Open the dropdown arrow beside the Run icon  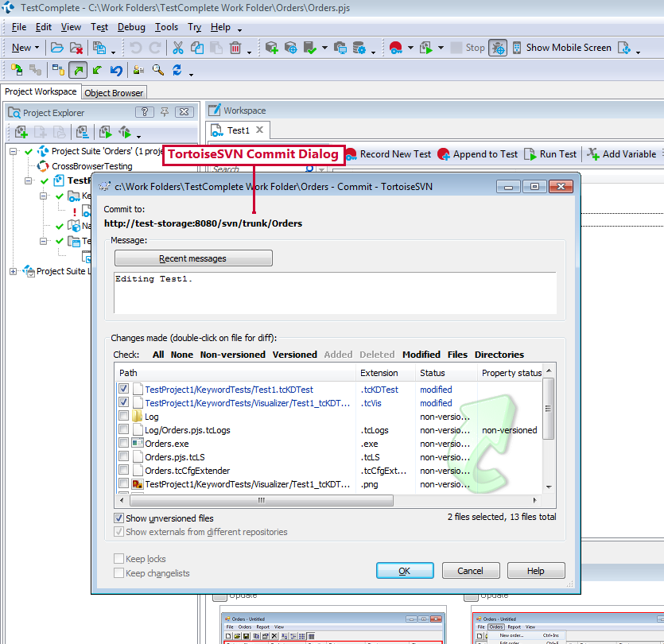(x=441, y=48)
